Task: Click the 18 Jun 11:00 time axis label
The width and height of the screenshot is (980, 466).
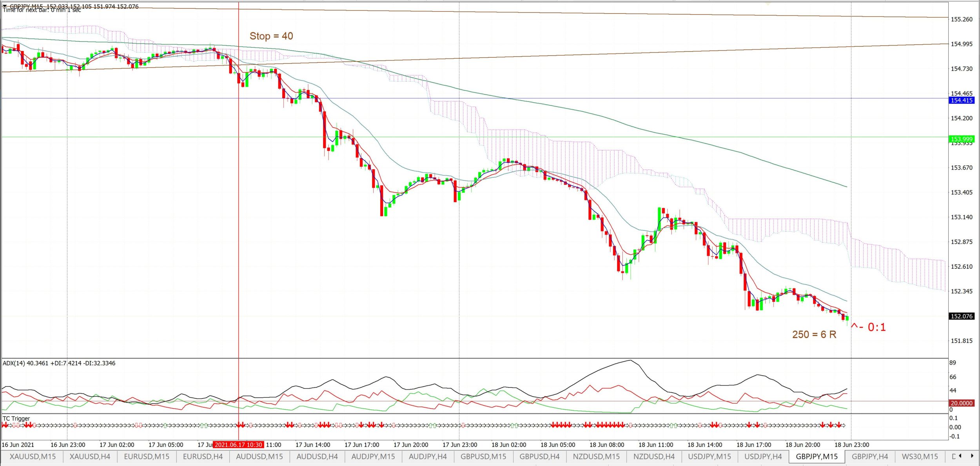Action: [656, 445]
